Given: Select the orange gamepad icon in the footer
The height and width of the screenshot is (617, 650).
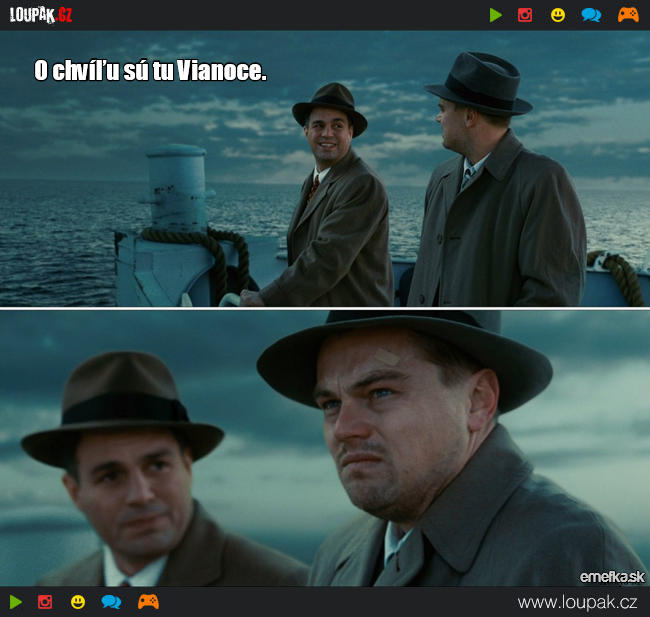Looking at the screenshot, I should point(148,602).
